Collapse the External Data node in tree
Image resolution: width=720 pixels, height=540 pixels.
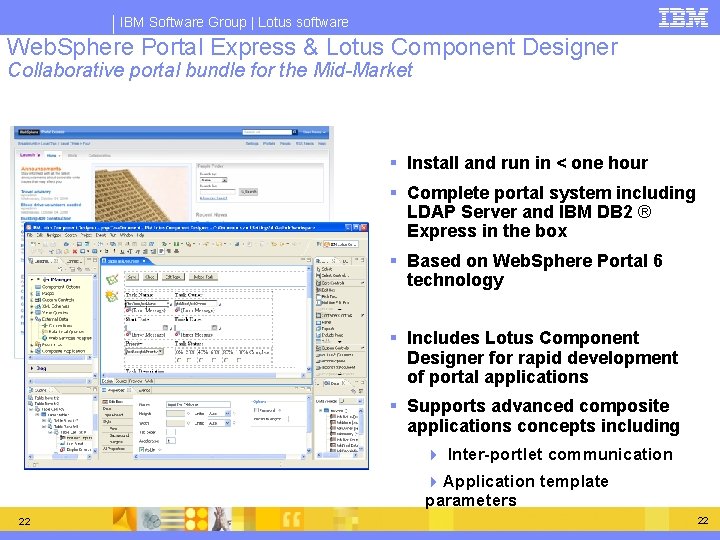coord(32,319)
